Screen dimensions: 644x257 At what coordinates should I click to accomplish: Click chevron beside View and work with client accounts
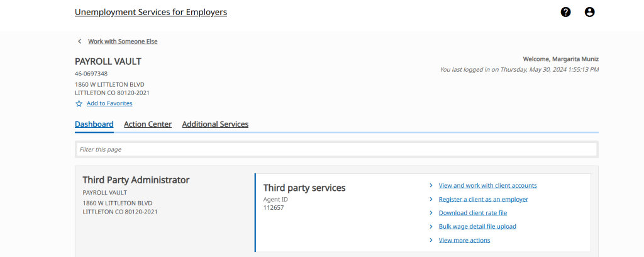tap(431, 185)
